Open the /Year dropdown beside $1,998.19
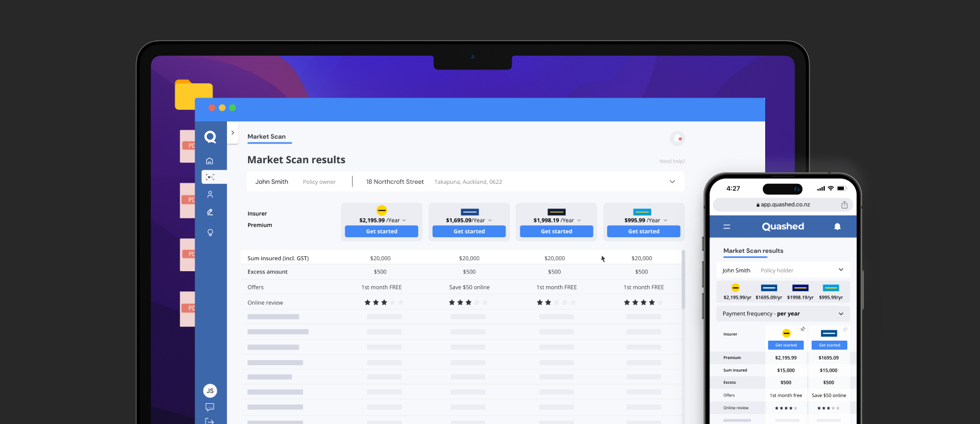 coord(579,221)
